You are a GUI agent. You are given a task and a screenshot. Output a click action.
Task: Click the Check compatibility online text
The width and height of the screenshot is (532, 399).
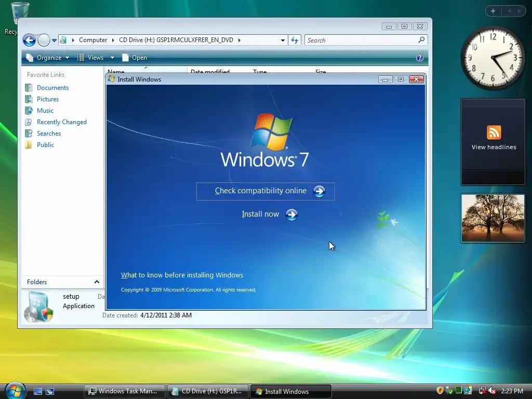point(261,191)
